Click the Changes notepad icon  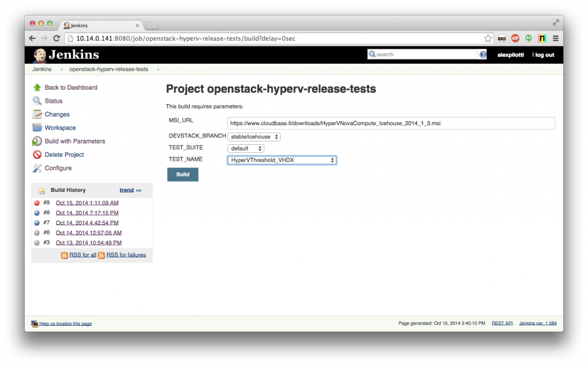click(x=37, y=114)
